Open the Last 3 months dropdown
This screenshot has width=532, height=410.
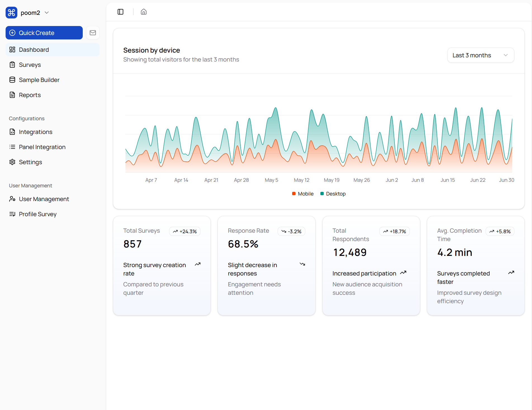pos(480,55)
